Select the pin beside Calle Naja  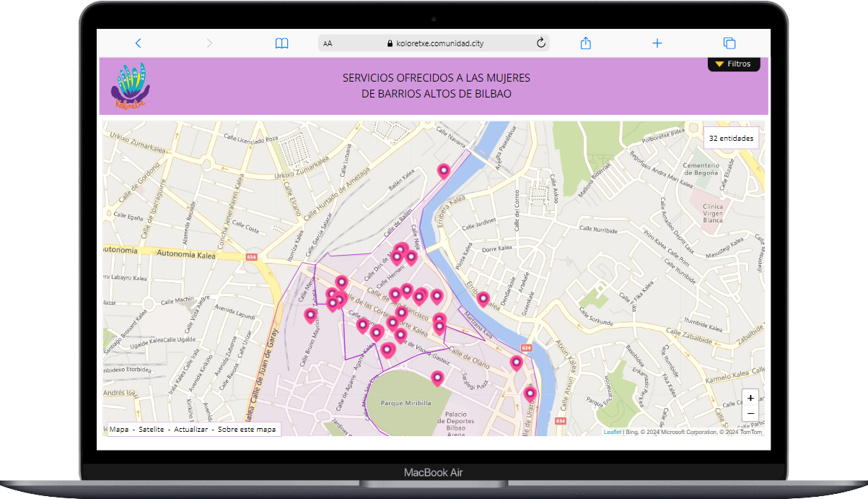pyautogui.click(x=411, y=256)
